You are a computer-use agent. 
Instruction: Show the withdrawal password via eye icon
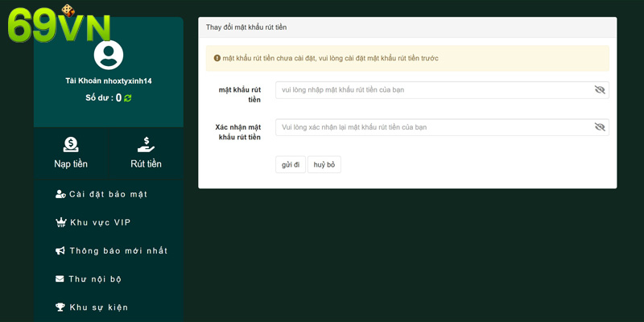pyautogui.click(x=600, y=90)
